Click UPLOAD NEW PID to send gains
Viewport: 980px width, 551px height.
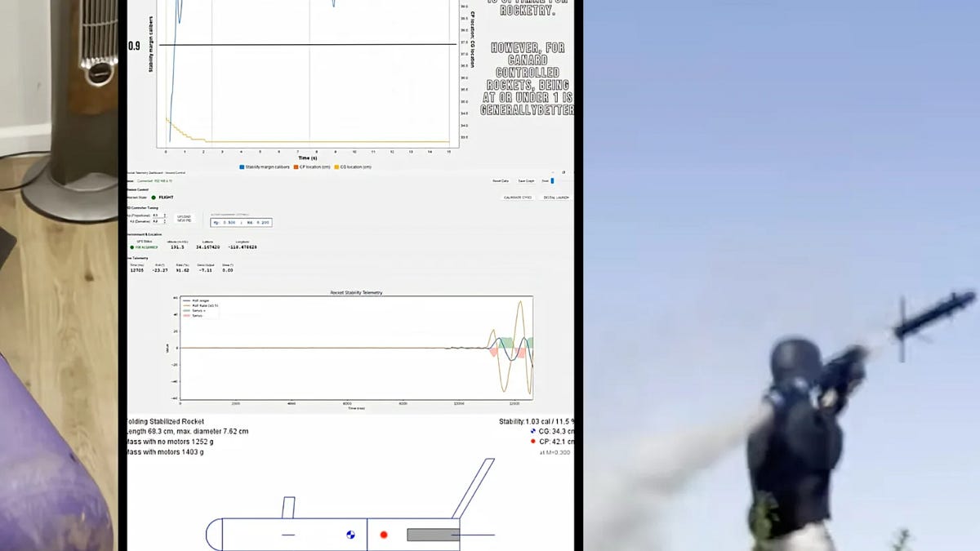pos(184,218)
